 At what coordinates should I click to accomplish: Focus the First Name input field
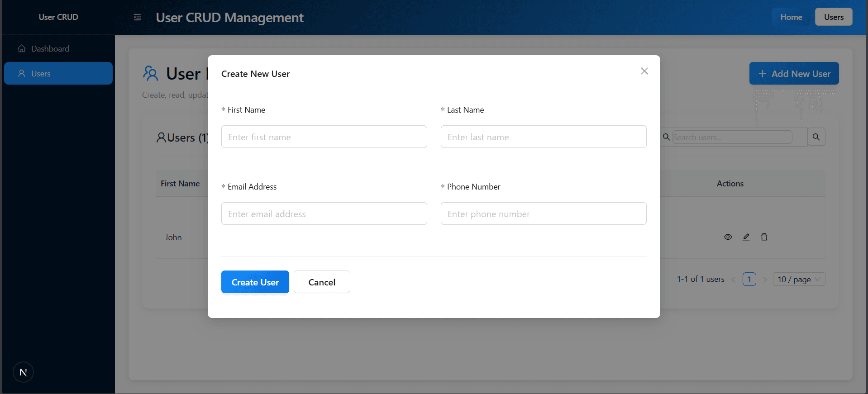pyautogui.click(x=324, y=137)
